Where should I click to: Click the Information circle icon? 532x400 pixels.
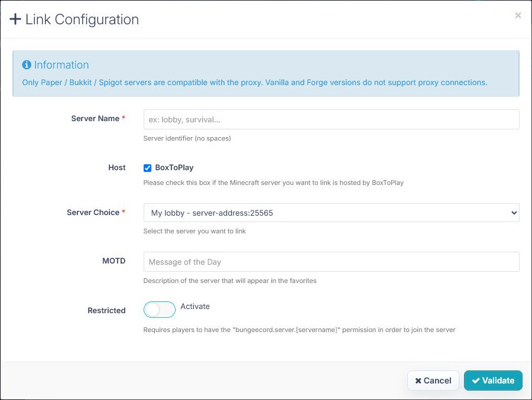pyautogui.click(x=27, y=64)
